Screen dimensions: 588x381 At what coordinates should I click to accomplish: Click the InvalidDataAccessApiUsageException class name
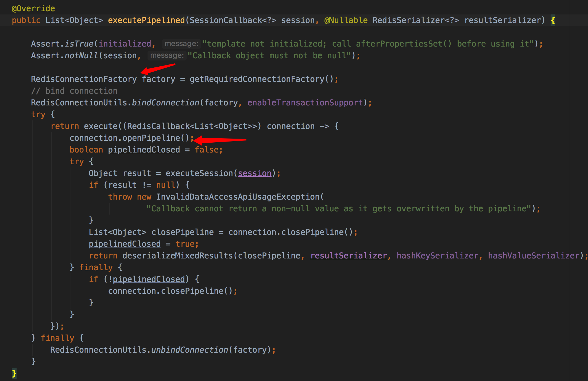(238, 197)
